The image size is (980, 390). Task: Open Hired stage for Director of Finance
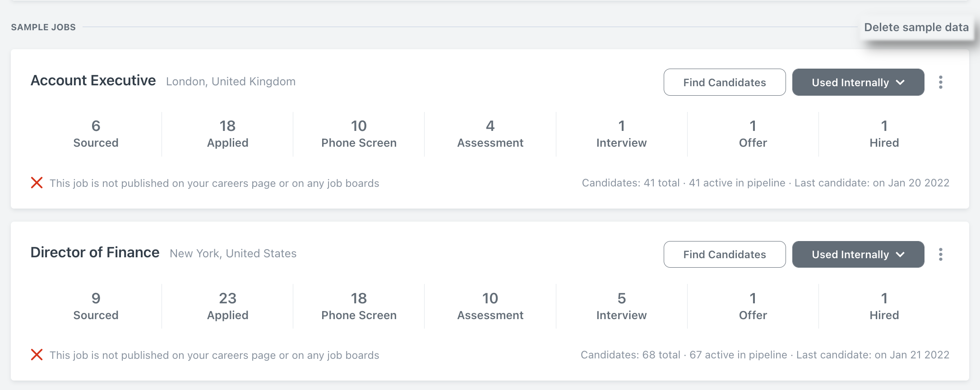(x=884, y=306)
